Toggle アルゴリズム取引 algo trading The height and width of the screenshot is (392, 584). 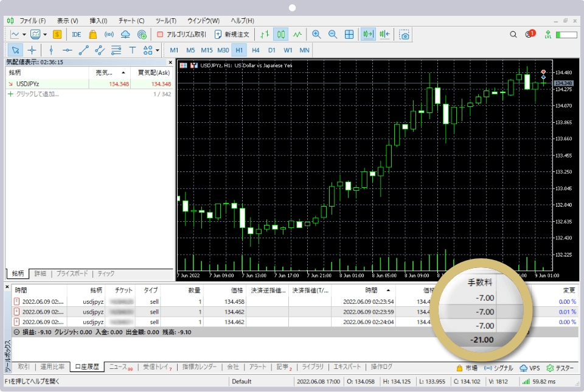pyautogui.click(x=181, y=35)
